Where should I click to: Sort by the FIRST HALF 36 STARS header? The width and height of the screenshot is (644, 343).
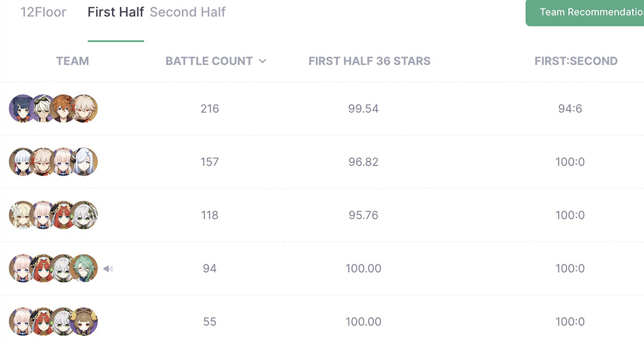[x=369, y=61]
